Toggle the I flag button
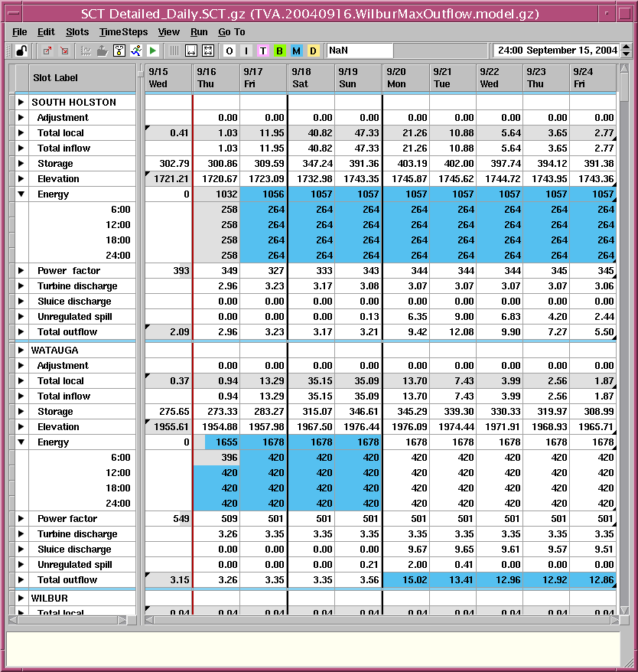Viewport: 638px width, 672px height. point(246,51)
